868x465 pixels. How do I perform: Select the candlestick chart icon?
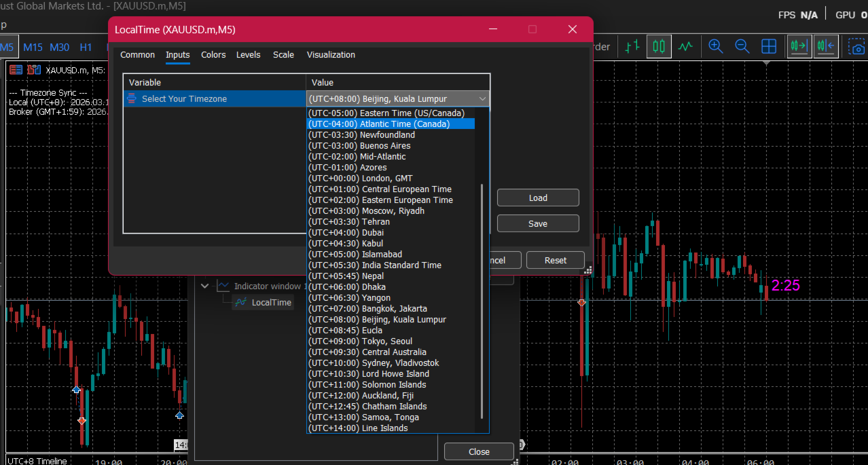coord(658,47)
